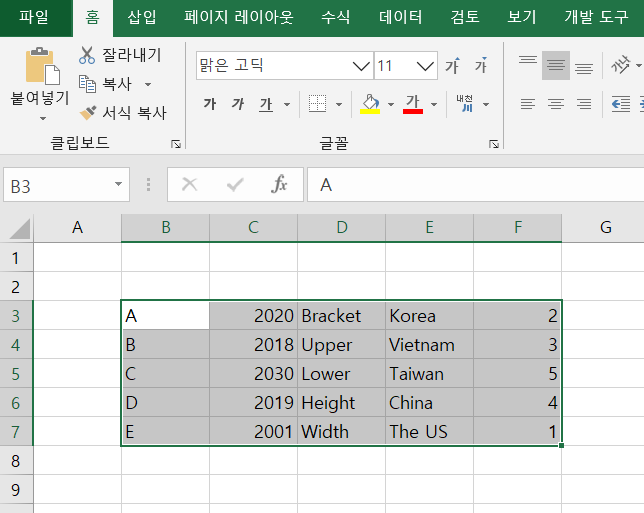The image size is (644, 513).
Task: Select cell containing 2001
Action: (x=253, y=432)
